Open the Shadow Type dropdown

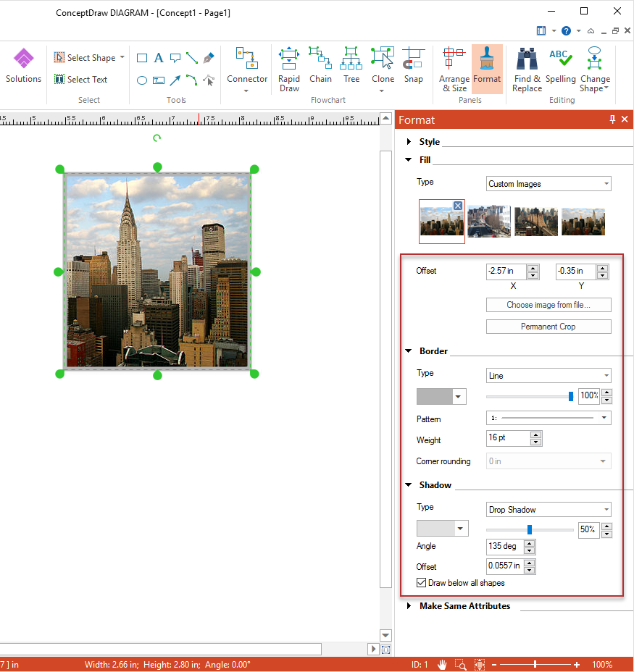pyautogui.click(x=549, y=510)
